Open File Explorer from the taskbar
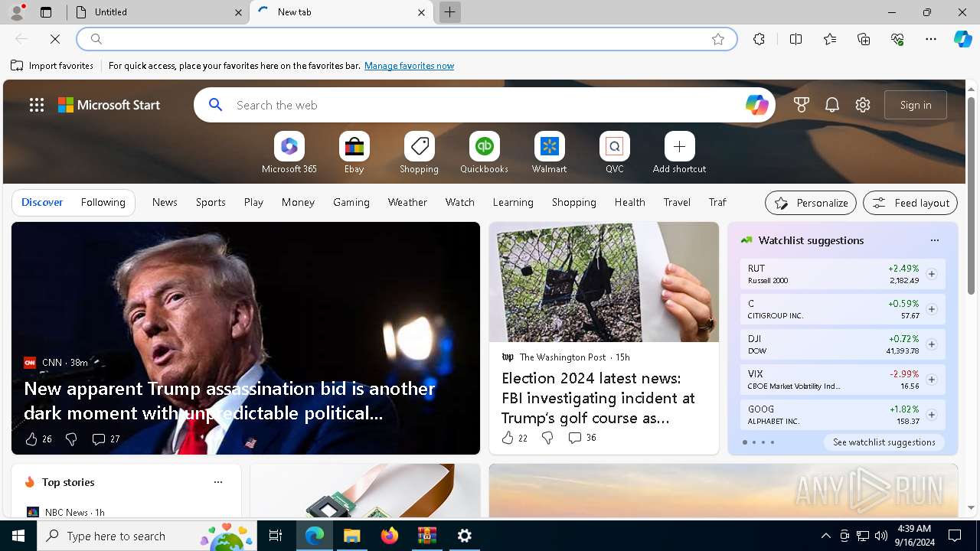The width and height of the screenshot is (980, 551). pos(351,536)
